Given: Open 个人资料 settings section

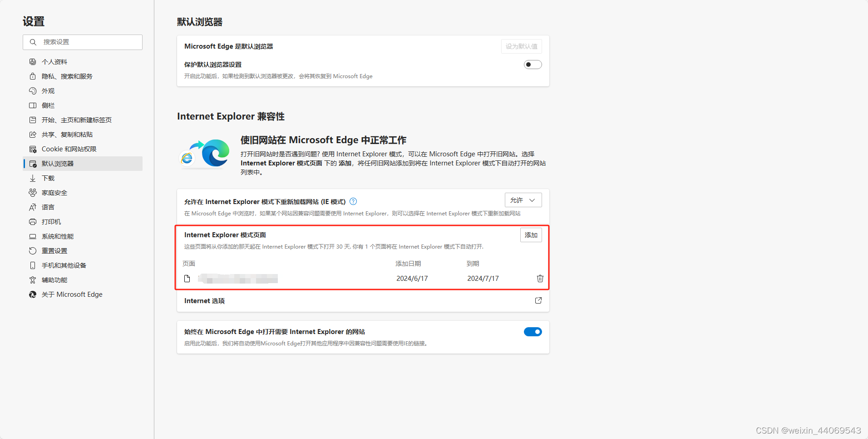Looking at the screenshot, I should [83, 62].
